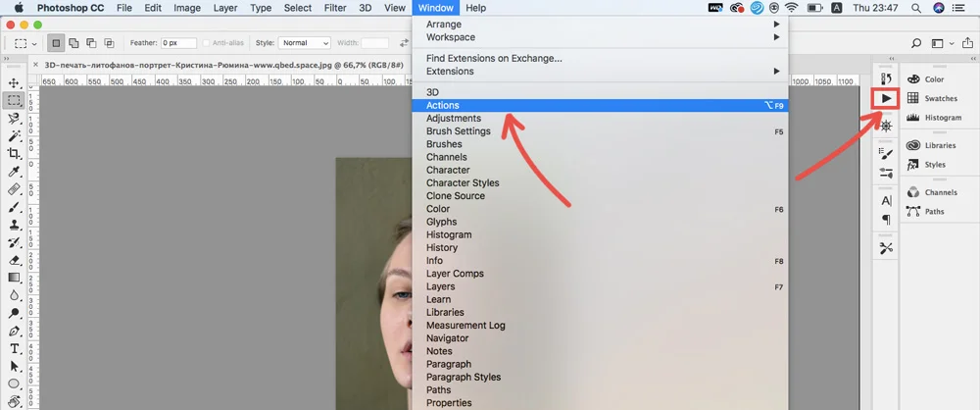This screenshot has width=980, height=410.
Task: Select the Pen tool
Action: (13, 331)
